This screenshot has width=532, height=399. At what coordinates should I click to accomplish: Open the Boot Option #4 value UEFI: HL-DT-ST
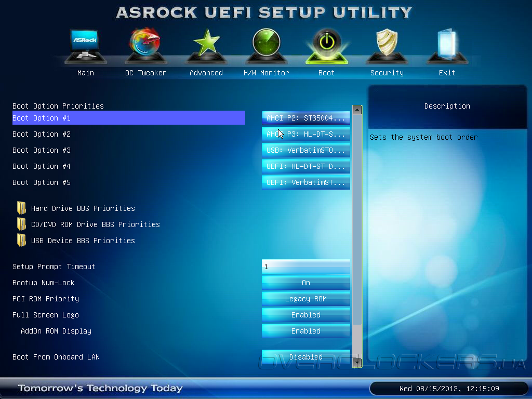305,166
